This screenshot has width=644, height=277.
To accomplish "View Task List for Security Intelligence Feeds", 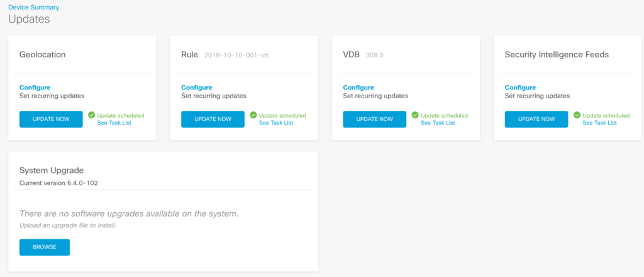I will 600,123.
